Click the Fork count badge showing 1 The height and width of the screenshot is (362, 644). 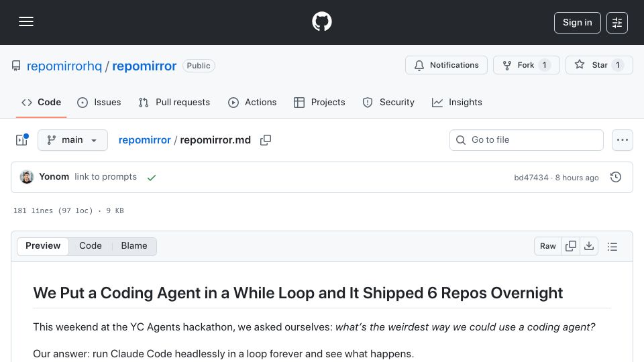tap(545, 65)
